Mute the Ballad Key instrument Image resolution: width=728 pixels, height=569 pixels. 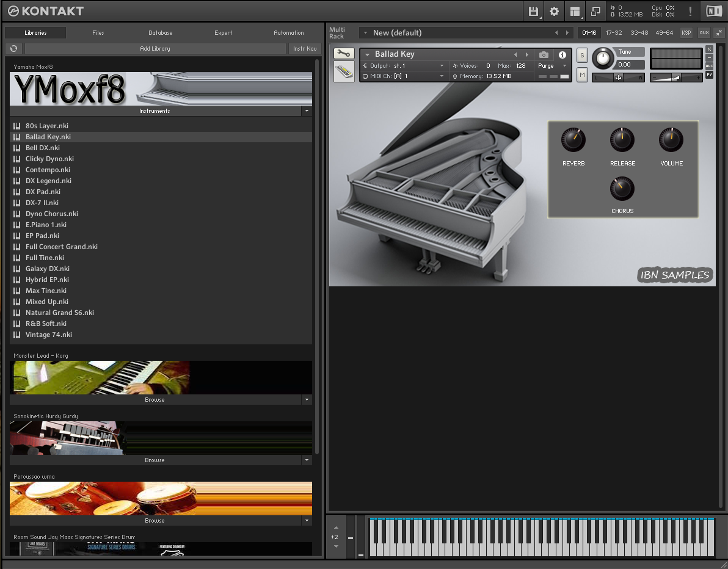point(582,74)
